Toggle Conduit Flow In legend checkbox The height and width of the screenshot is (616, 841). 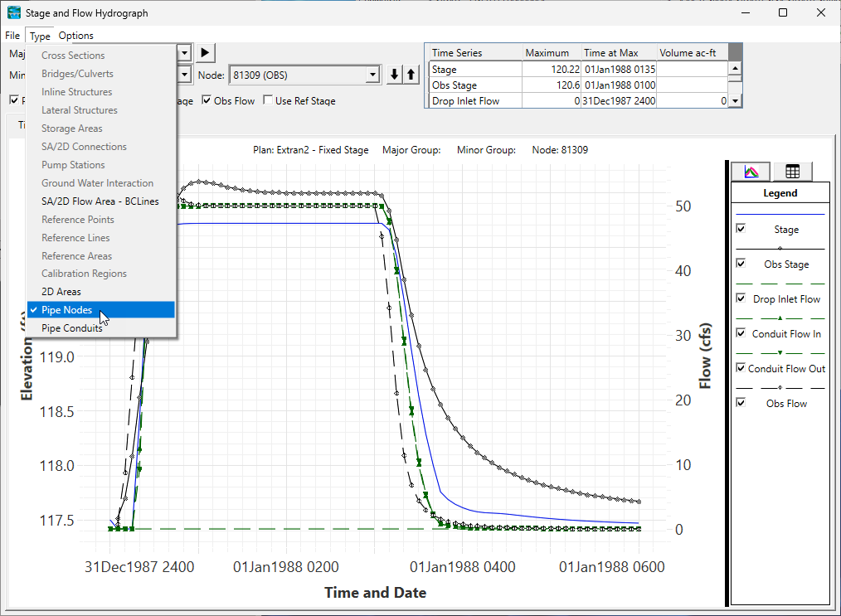pos(741,333)
